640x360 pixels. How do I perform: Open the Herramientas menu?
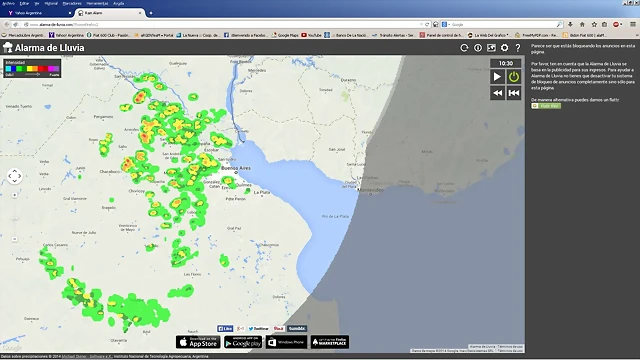(97, 3)
